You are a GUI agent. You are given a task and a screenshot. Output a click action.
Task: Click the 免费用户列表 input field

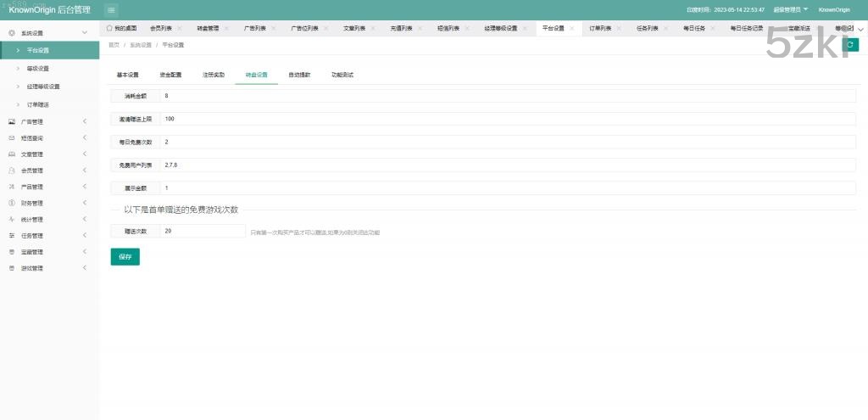[x=507, y=165]
